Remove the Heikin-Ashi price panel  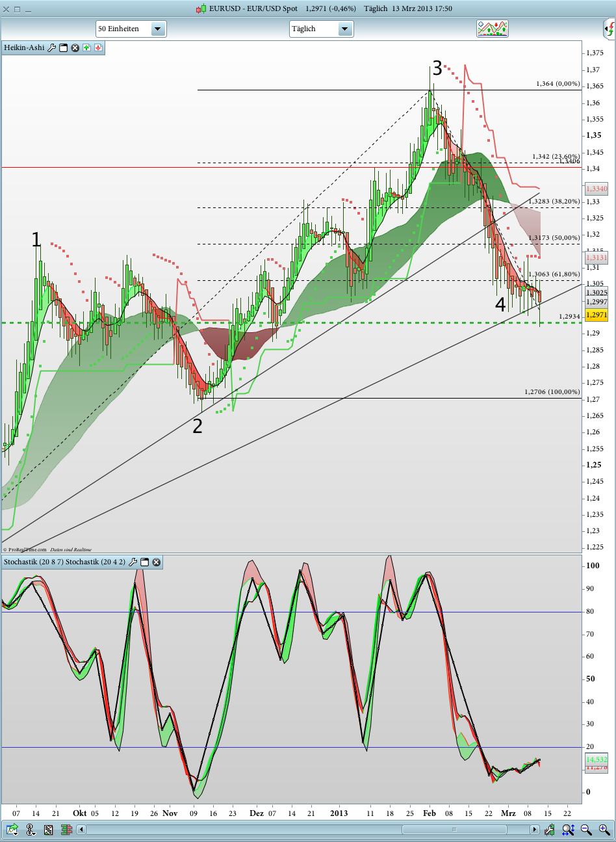coord(75,47)
